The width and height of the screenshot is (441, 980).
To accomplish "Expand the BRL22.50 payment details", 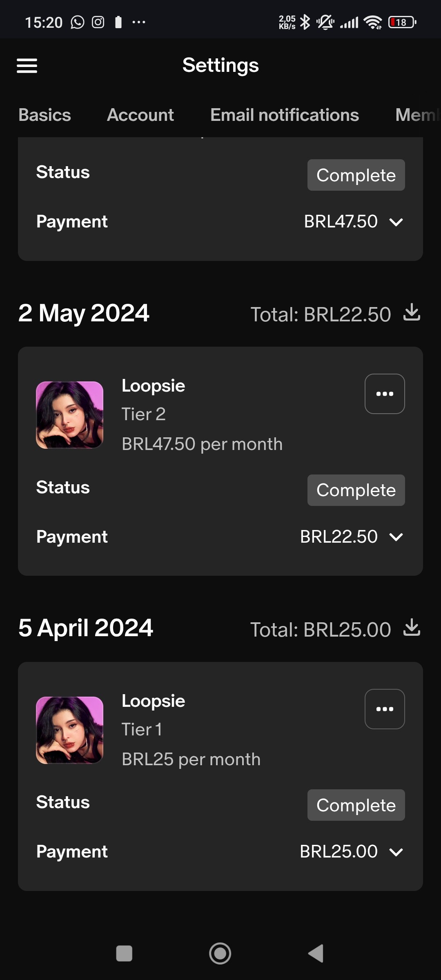I will pyautogui.click(x=396, y=537).
